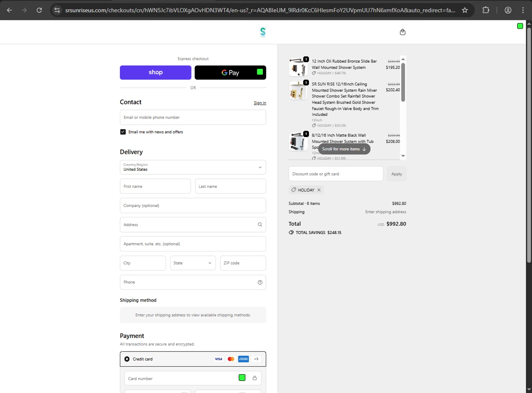Click the $208.00 item price

tap(393, 141)
